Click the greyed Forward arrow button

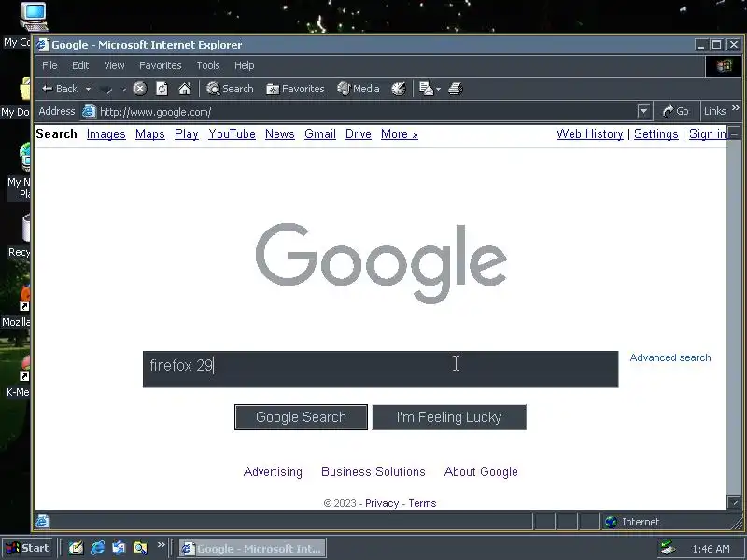106,89
